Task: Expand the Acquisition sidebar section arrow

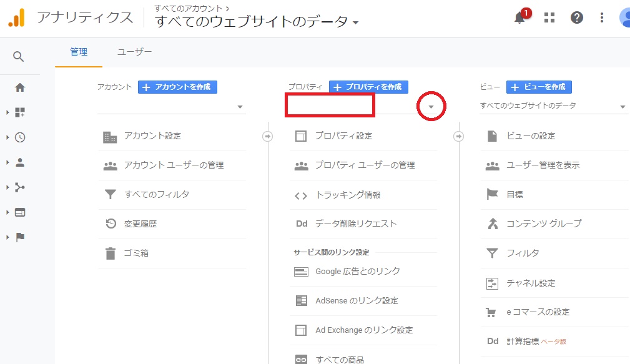Action: click(x=7, y=187)
